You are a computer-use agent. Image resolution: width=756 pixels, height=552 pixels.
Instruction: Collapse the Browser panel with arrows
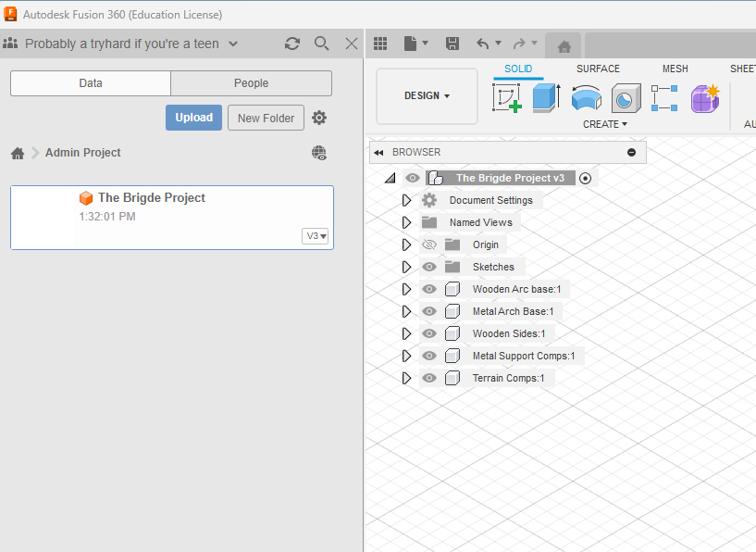pyautogui.click(x=378, y=153)
